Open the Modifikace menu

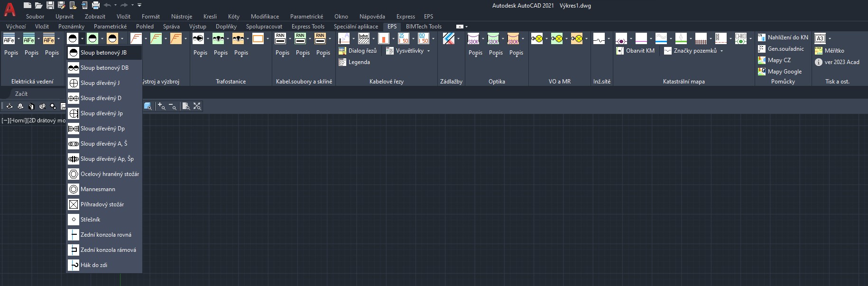tap(265, 17)
